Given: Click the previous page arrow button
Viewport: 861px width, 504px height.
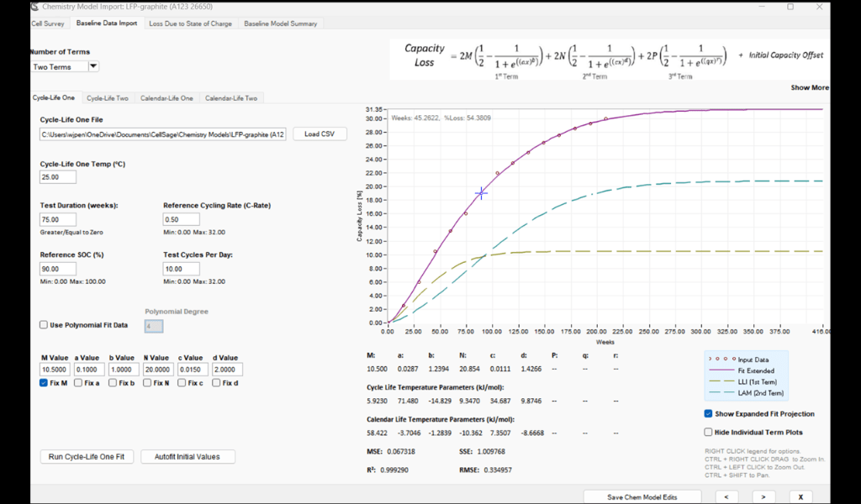Looking at the screenshot, I should click(726, 496).
